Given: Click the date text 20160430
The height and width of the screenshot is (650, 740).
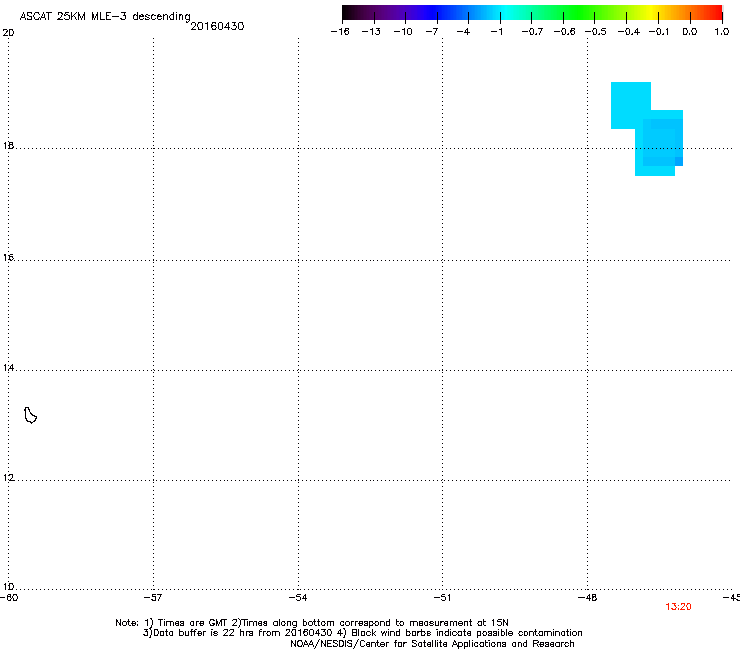Looking at the screenshot, I should tap(217, 26).
